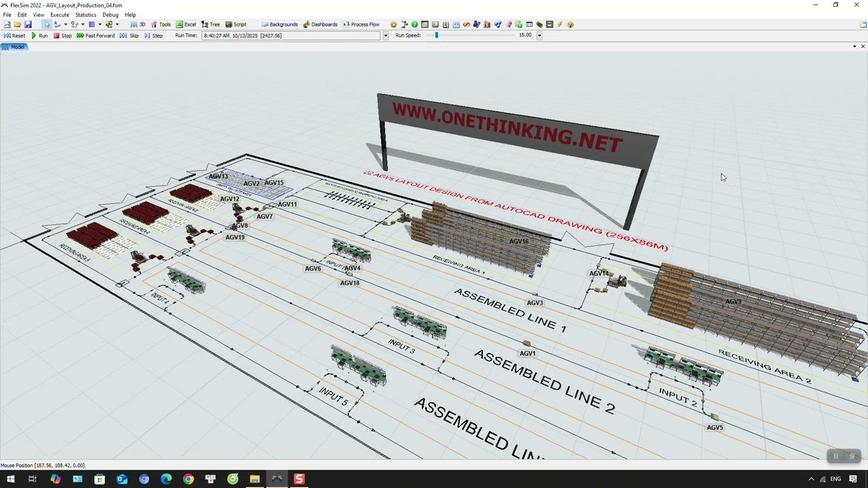The width and height of the screenshot is (868, 488).
Task: Click the New Model icon
Action: click(7, 24)
